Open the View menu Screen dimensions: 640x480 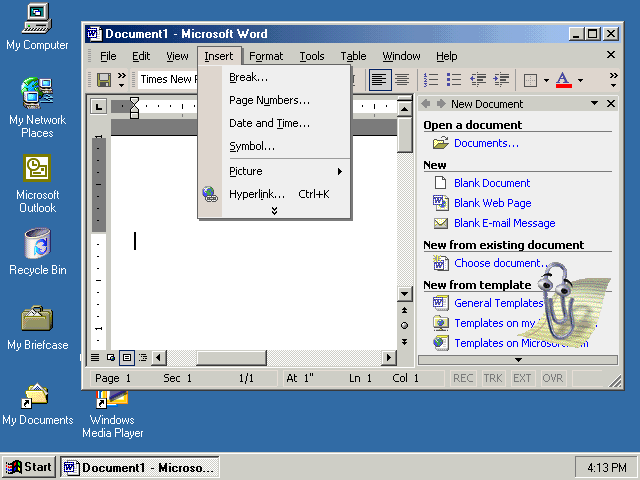coord(177,56)
